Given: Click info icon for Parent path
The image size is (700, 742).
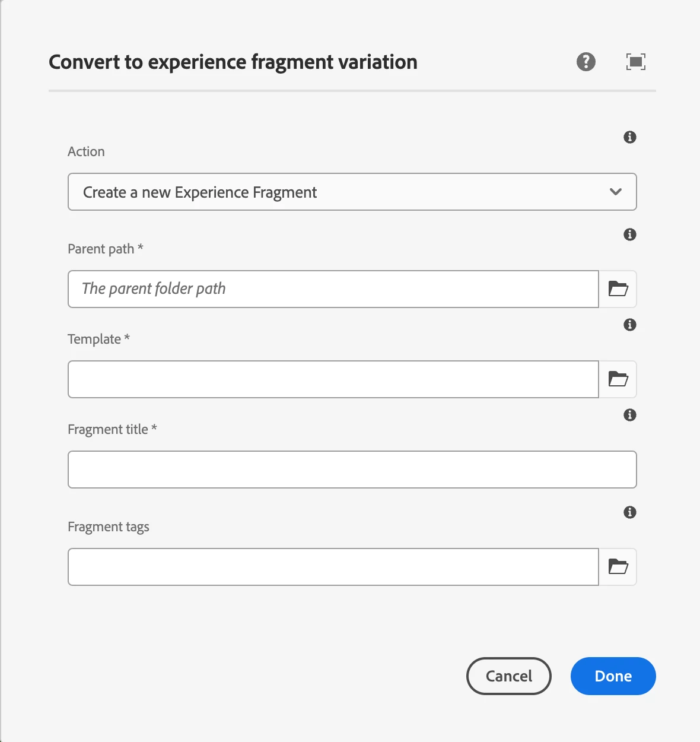Looking at the screenshot, I should [630, 234].
